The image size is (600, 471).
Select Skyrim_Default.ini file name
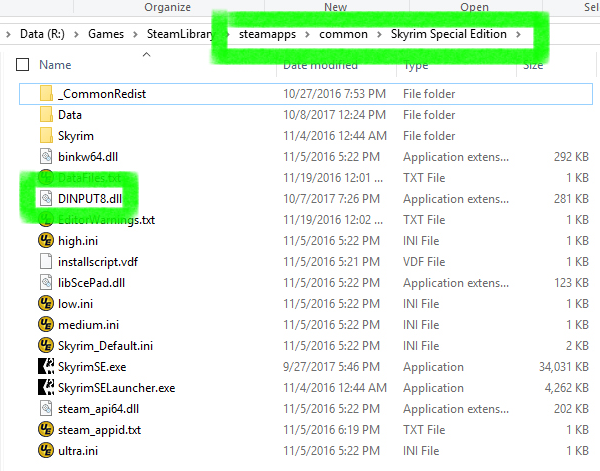[x=106, y=346]
